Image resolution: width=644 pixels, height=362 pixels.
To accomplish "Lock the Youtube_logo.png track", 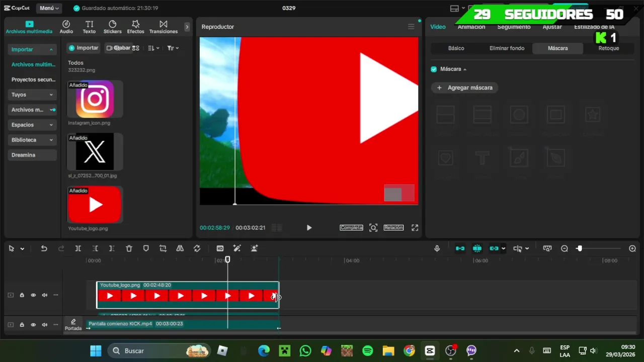I will (x=22, y=295).
